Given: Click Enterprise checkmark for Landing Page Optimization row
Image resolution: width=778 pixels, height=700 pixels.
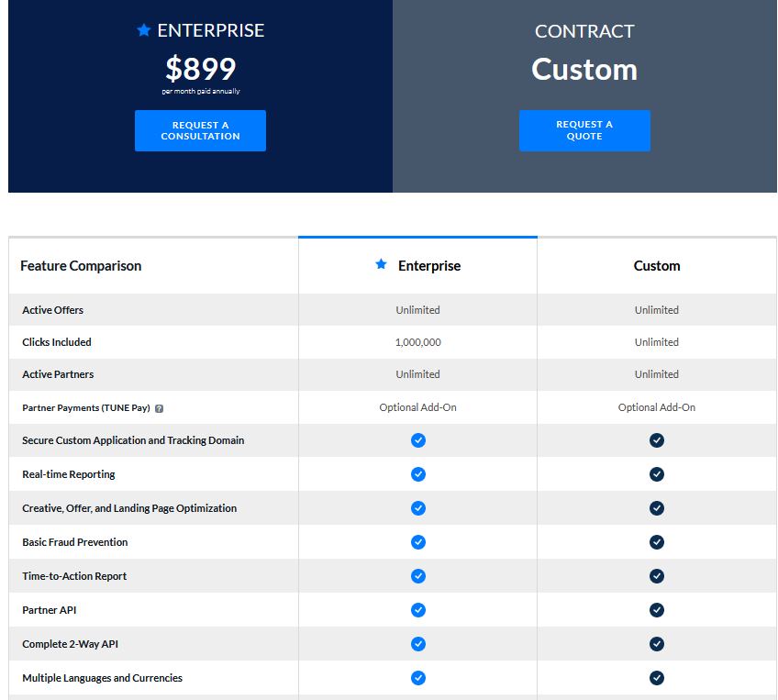Looking at the screenshot, I should click(x=418, y=508).
